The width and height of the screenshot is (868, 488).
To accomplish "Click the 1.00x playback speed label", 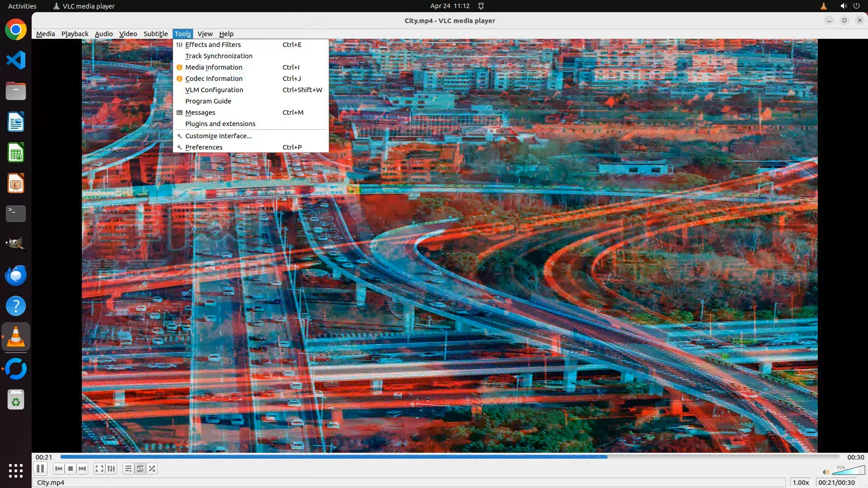I will click(801, 483).
